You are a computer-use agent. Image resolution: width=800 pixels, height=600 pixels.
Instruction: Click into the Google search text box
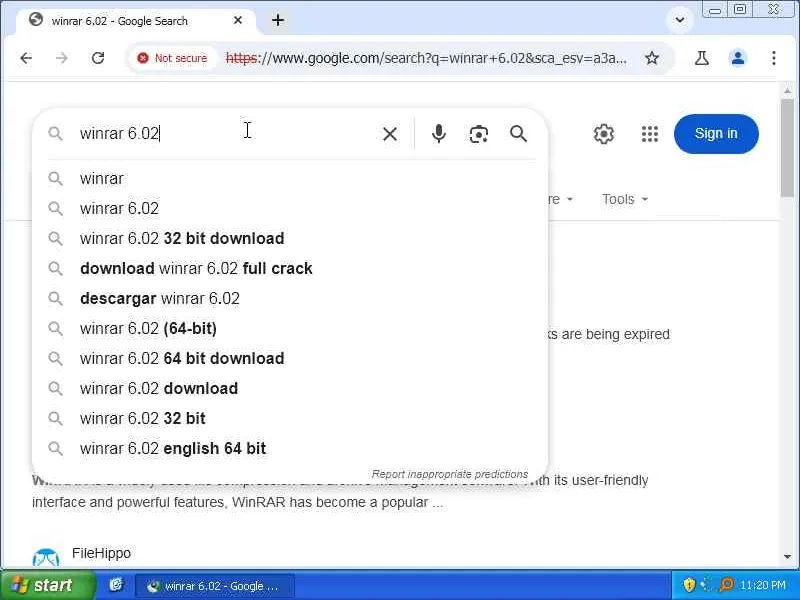(x=224, y=134)
